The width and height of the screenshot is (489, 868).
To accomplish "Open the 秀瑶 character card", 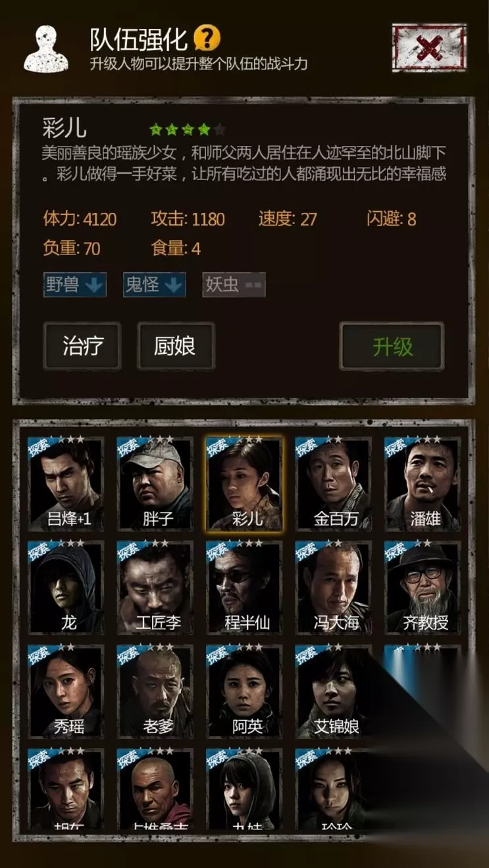I will click(66, 691).
